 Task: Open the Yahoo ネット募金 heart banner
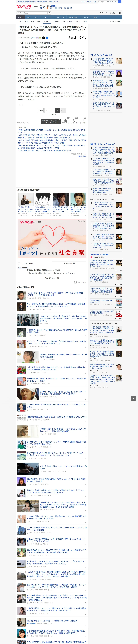coord(52,239)
